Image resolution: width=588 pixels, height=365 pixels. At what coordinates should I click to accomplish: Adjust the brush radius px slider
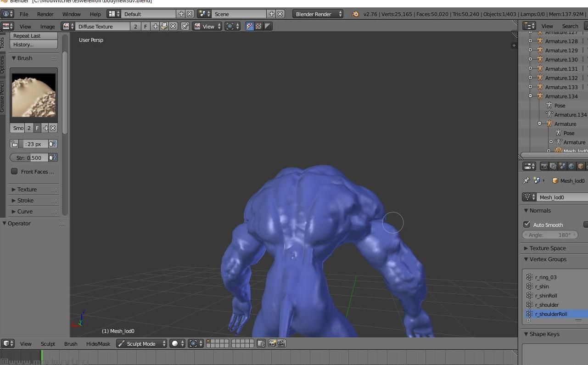click(x=34, y=144)
